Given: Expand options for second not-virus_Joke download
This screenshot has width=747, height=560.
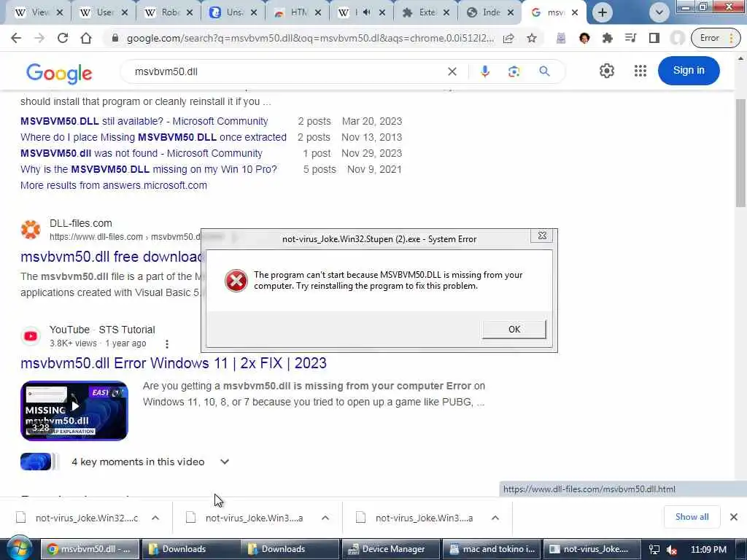Looking at the screenshot, I should point(325,518).
